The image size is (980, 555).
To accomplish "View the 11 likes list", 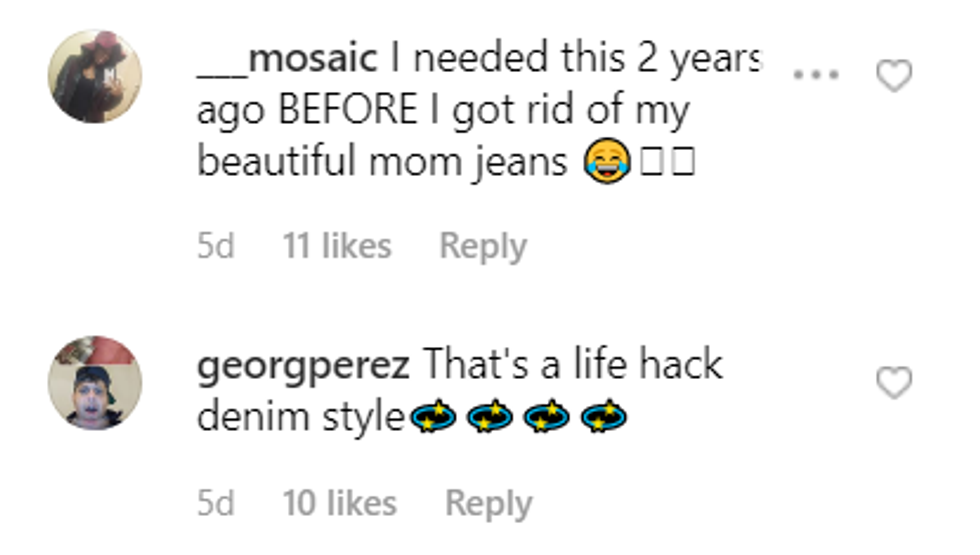I will point(336,246).
